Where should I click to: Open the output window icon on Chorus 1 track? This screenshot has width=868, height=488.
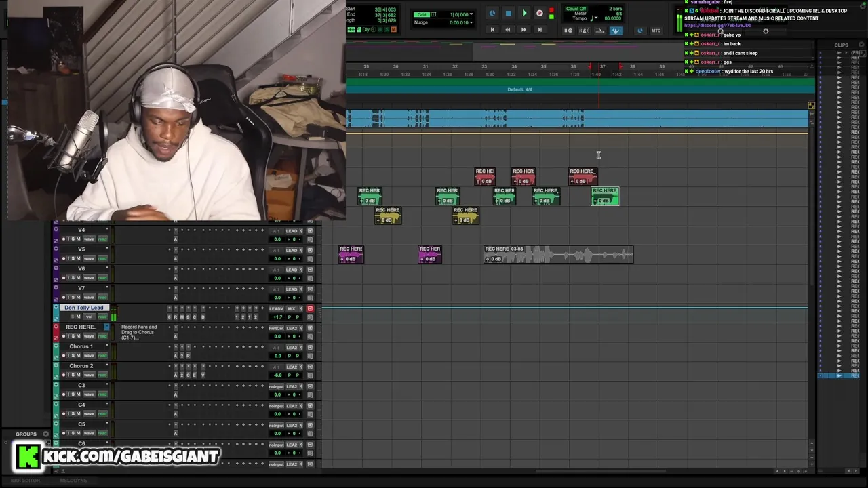310,348
